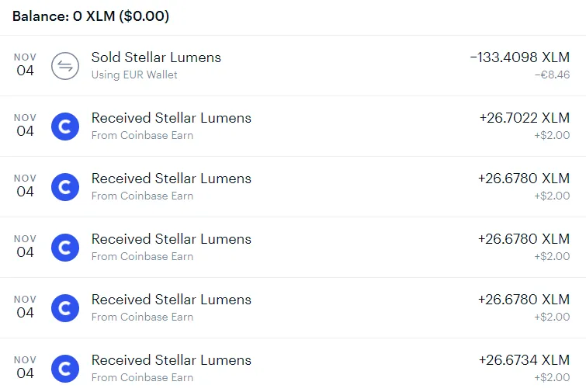Click the Coinbase icon on the last +26.6780 XLM row
The image size is (586, 392).
point(65,308)
